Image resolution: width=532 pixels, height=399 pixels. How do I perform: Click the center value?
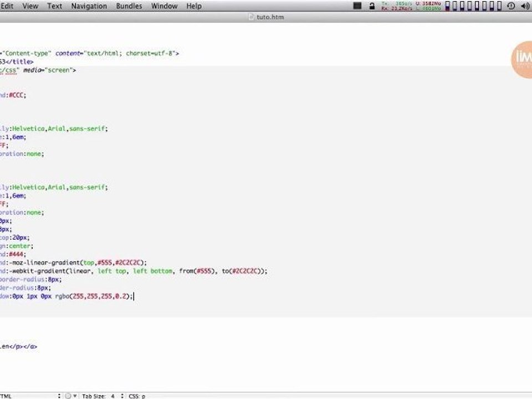[x=20, y=246]
